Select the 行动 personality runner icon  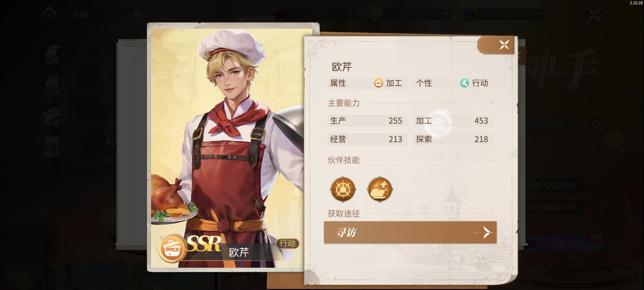click(464, 83)
